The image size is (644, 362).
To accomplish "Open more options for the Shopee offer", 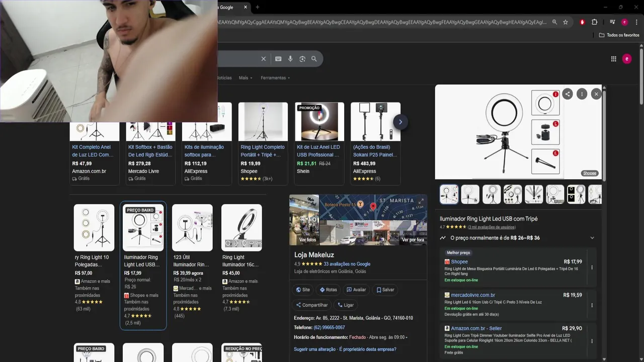I will (x=592, y=267).
